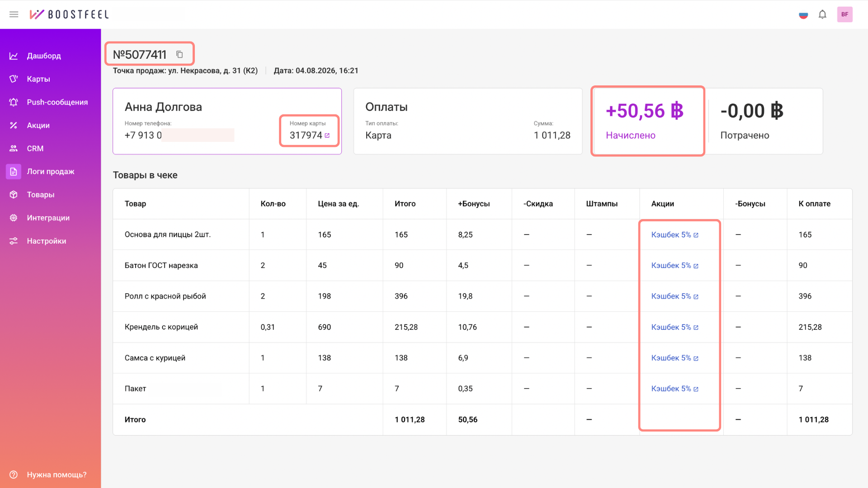Click the quantity 0,31 cell
Image resolution: width=868 pixels, height=488 pixels.
point(268,327)
